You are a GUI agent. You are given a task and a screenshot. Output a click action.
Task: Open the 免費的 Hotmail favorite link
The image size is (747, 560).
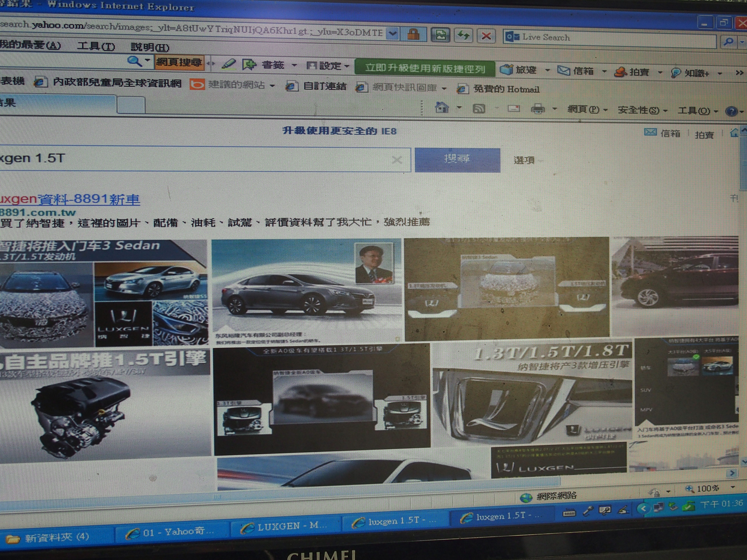point(498,89)
